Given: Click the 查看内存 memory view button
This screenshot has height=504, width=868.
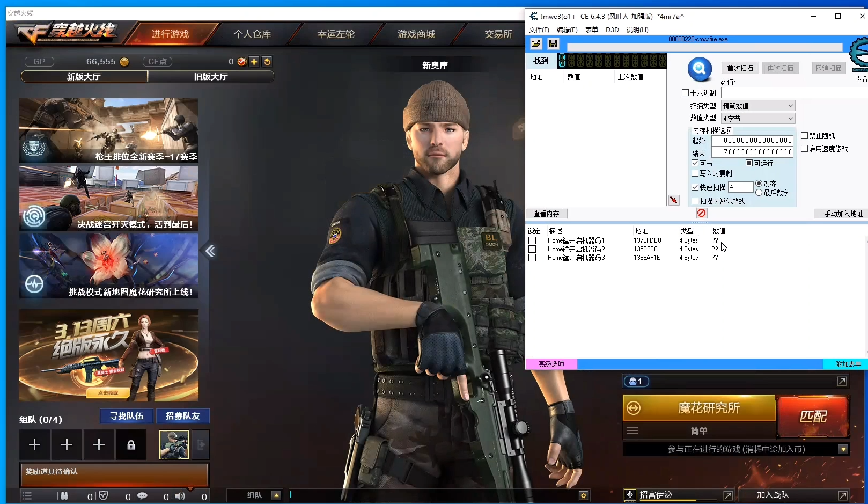Looking at the screenshot, I should pyautogui.click(x=546, y=214).
